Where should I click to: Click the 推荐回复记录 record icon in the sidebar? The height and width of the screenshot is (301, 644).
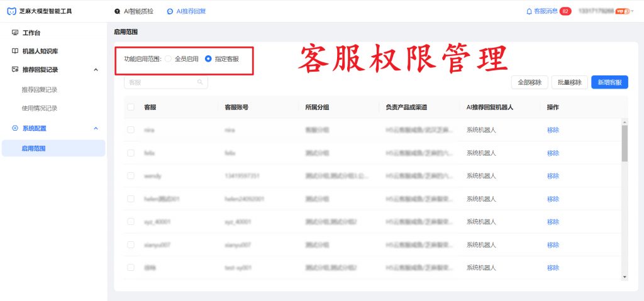click(15, 70)
